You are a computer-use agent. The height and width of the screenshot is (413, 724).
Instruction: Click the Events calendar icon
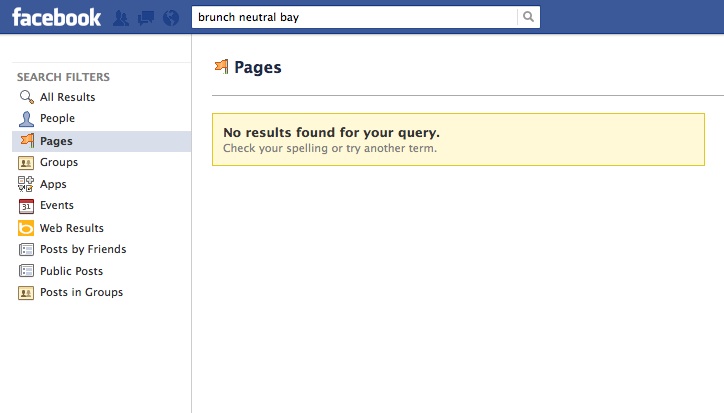(27, 206)
